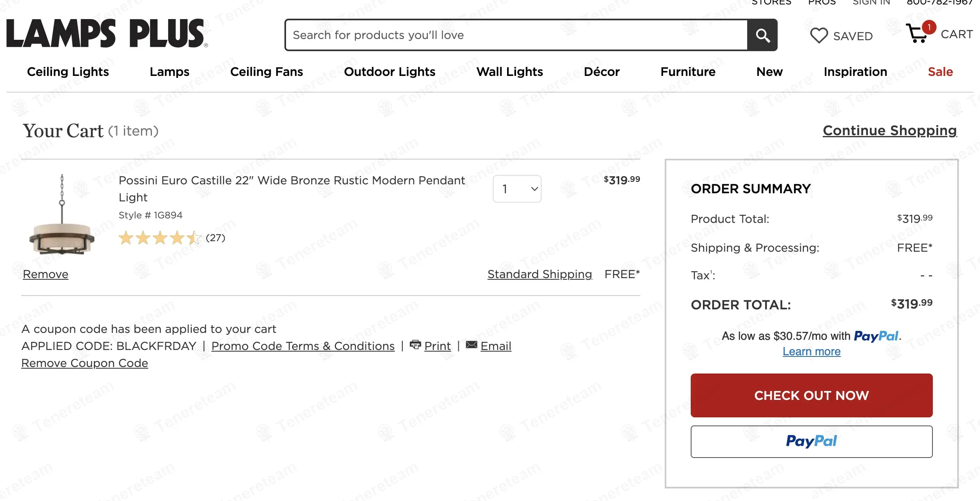Screen dimensions: 980x501
Task: Click the envelope icon beside Email
Action: coord(471,345)
